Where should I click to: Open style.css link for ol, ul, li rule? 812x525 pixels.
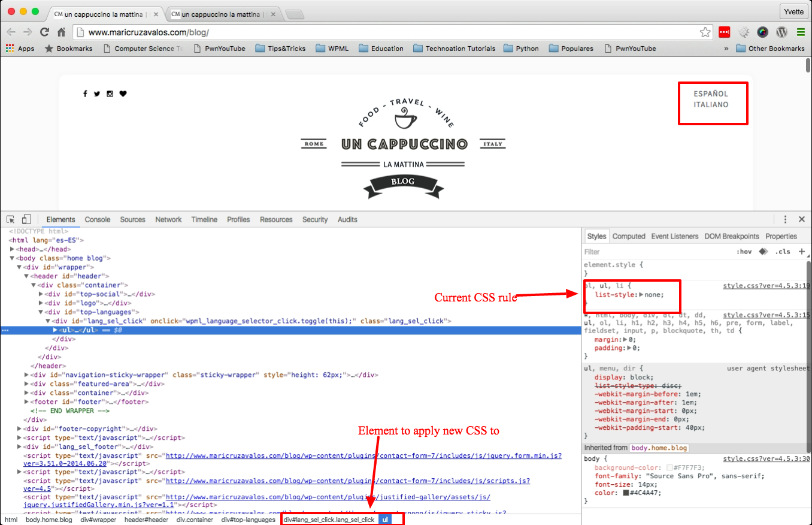766,286
